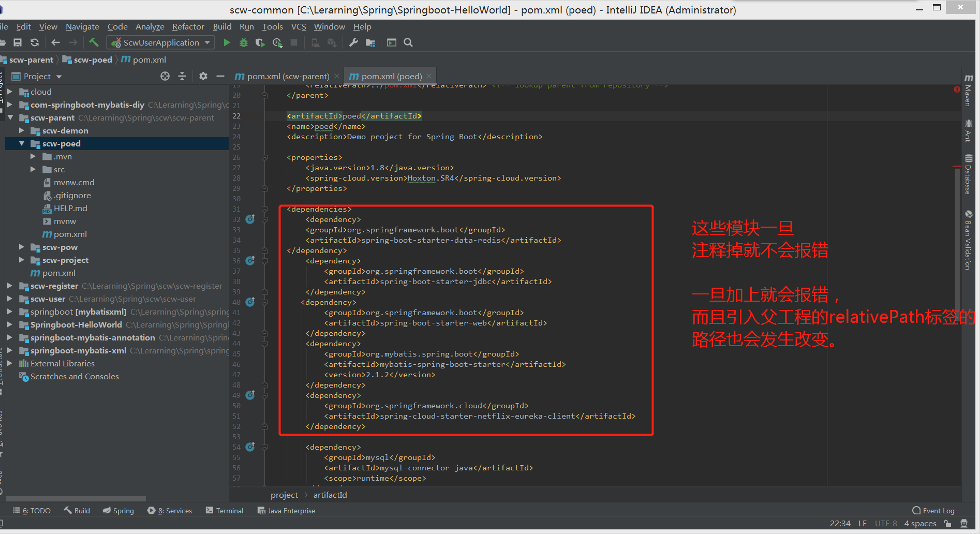Screen dimensions: 980x534
Task: Open the Navigate menu
Action: (x=82, y=27)
